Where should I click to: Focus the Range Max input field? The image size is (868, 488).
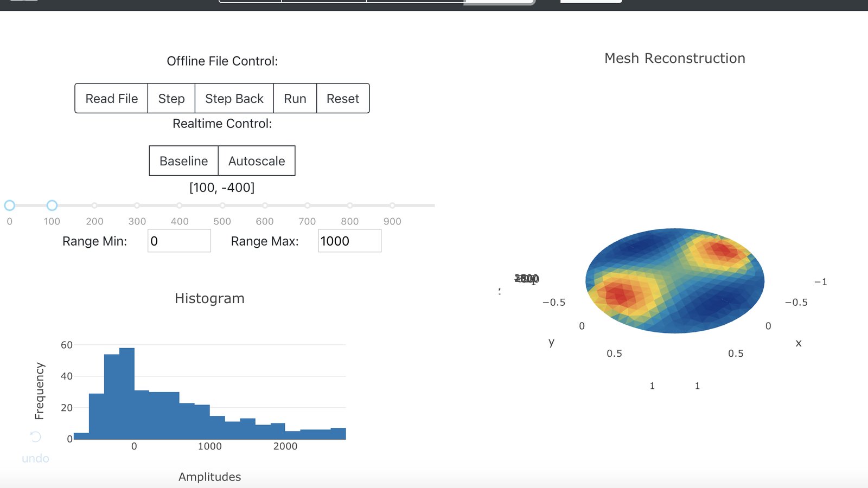pyautogui.click(x=350, y=241)
